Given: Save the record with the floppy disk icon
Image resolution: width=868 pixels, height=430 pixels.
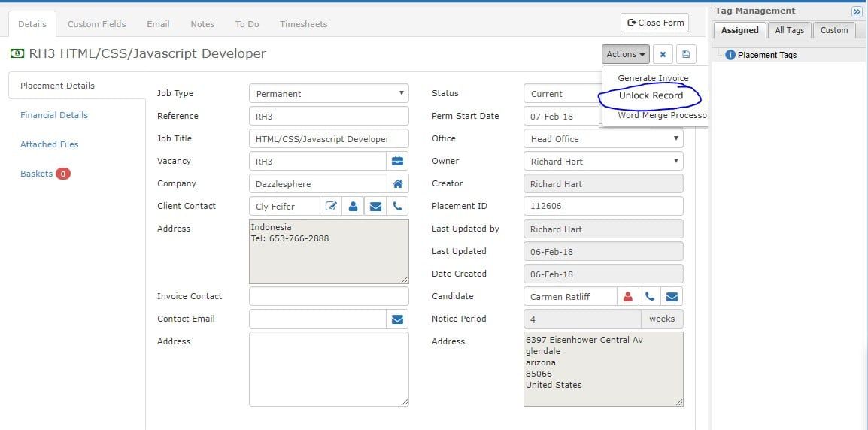Looking at the screenshot, I should [x=686, y=54].
